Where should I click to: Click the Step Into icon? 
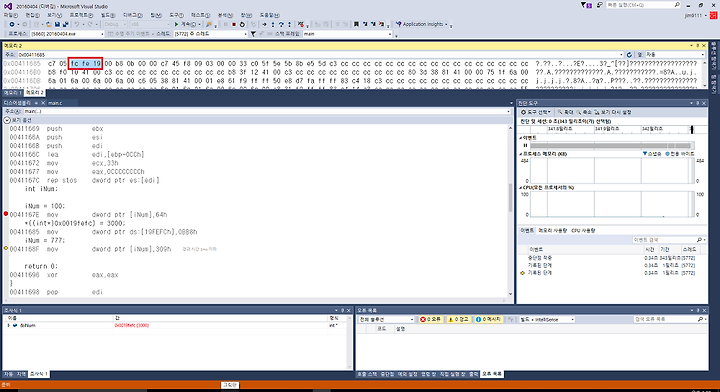(x=273, y=24)
